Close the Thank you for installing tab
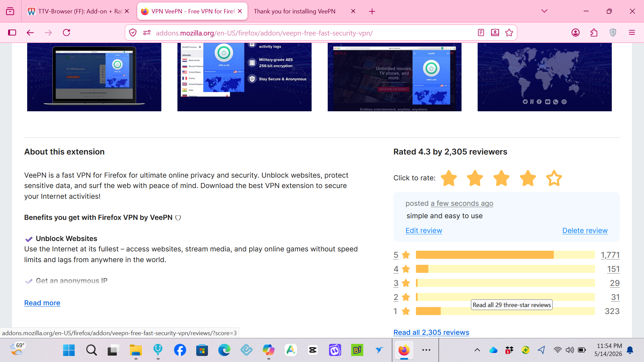 coord(353,11)
